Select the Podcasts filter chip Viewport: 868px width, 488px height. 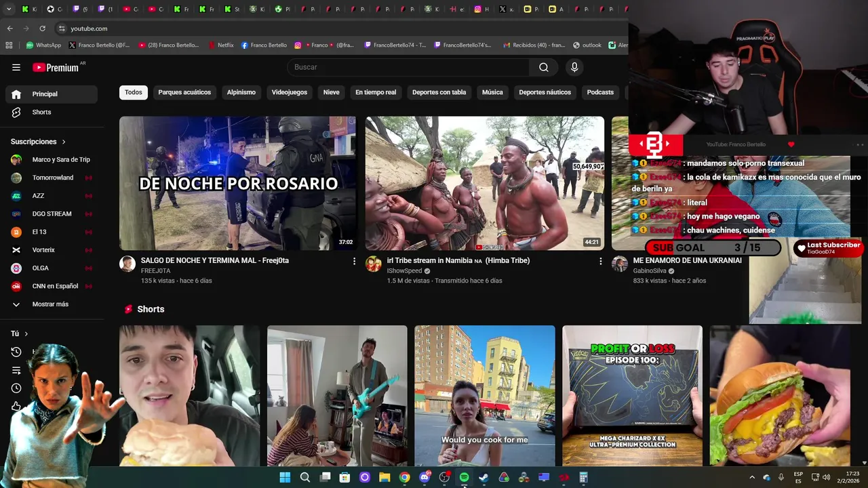[600, 92]
